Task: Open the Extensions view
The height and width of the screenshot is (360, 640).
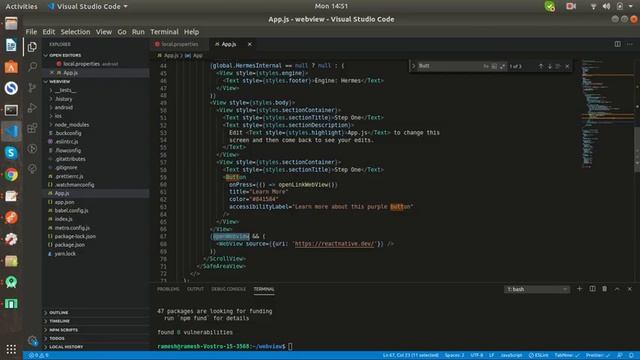Action: [32, 128]
